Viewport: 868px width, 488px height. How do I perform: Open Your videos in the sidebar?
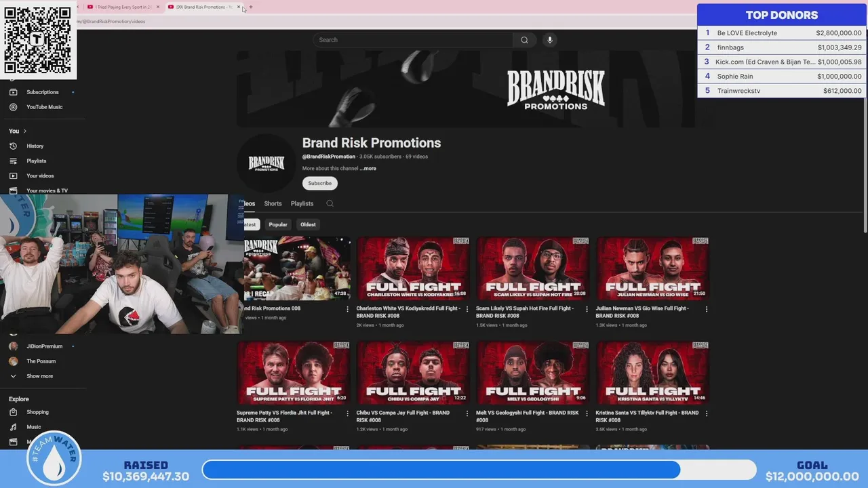pyautogui.click(x=40, y=176)
